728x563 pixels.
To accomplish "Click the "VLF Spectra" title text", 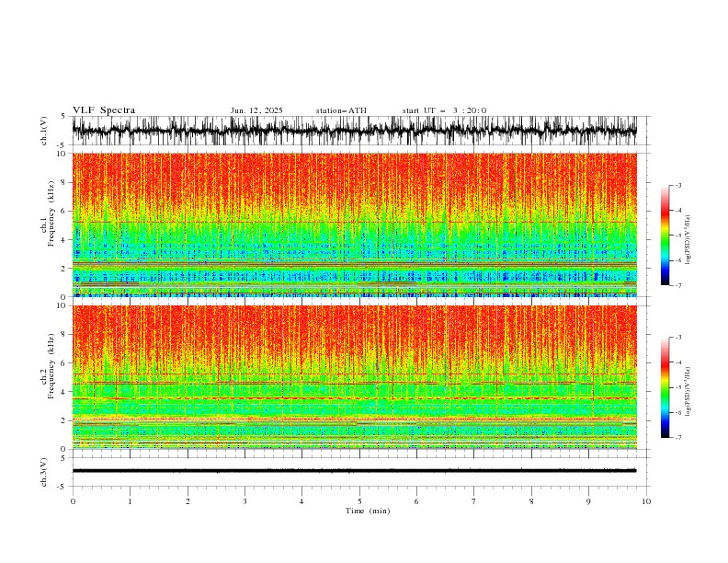I will tap(104, 110).
